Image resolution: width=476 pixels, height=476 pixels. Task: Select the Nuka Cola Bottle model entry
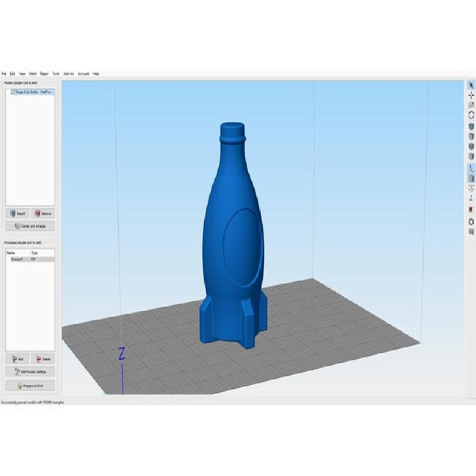(35, 92)
